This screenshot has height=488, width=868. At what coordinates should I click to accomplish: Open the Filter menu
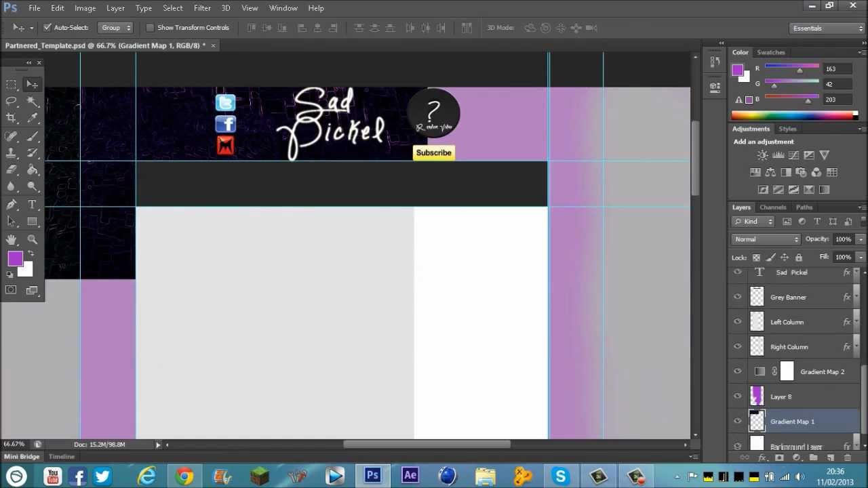[202, 8]
